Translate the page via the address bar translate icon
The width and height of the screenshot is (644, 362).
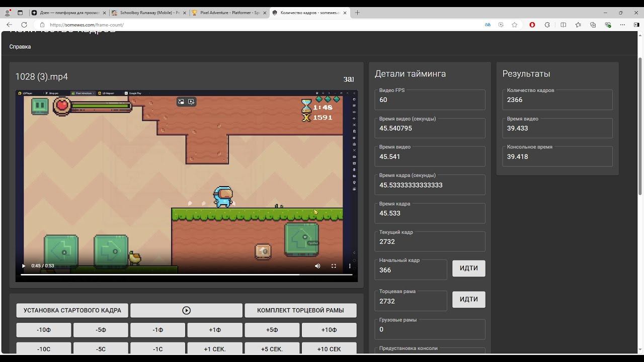click(x=488, y=25)
